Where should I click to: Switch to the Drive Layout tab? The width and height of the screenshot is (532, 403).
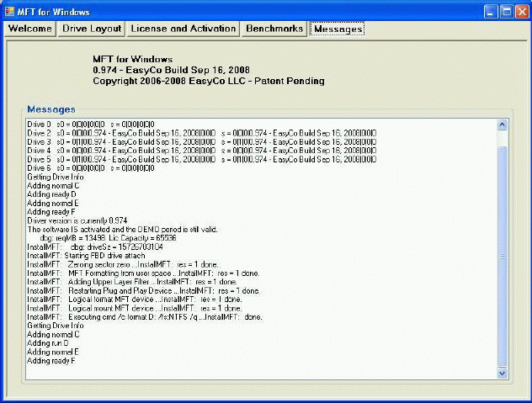click(92, 29)
